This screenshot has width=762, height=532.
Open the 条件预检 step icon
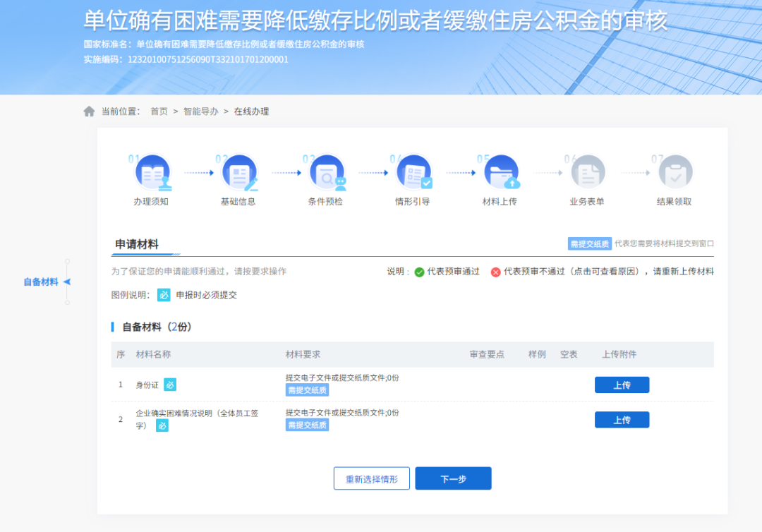coord(327,173)
